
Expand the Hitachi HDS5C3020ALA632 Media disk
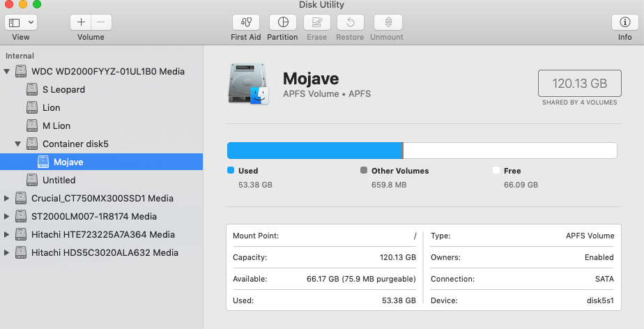coord(6,252)
